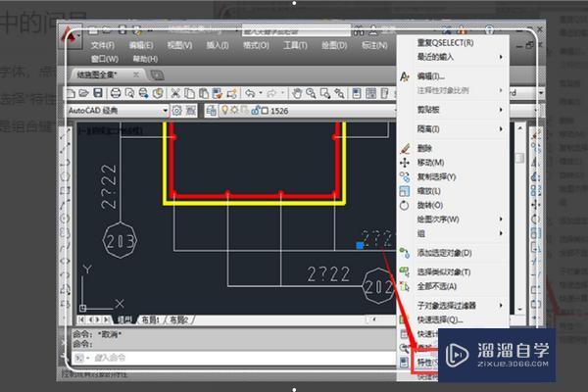Select the Polygon tool in the Draw toolbar

pyautogui.click(x=66, y=175)
